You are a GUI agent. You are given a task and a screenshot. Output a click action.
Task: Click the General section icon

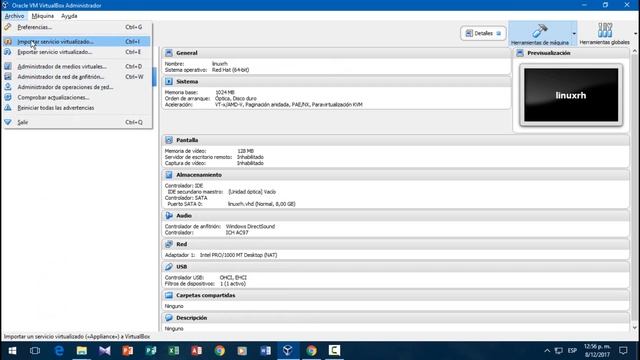169,53
